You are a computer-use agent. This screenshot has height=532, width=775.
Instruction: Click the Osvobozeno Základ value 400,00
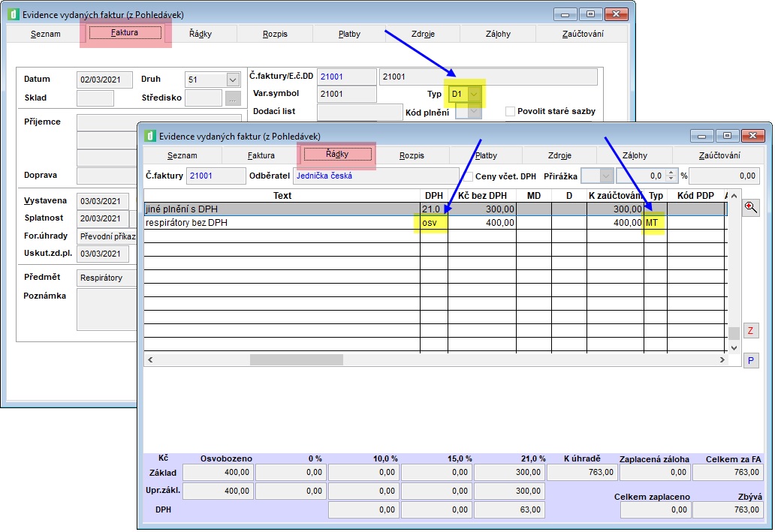click(218, 472)
